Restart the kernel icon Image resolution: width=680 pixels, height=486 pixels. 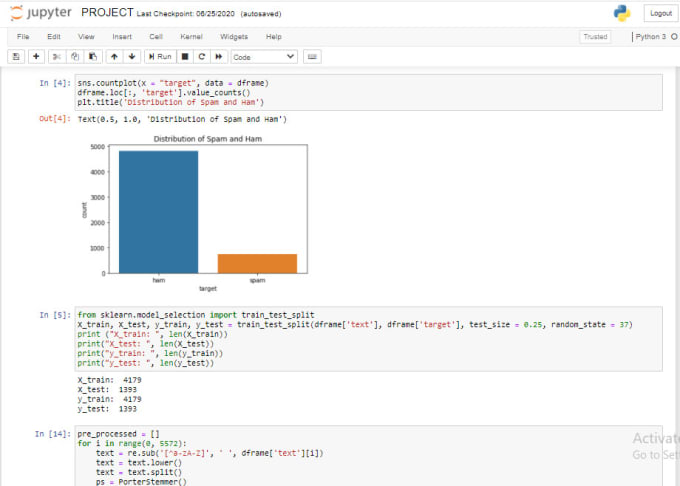pos(202,56)
